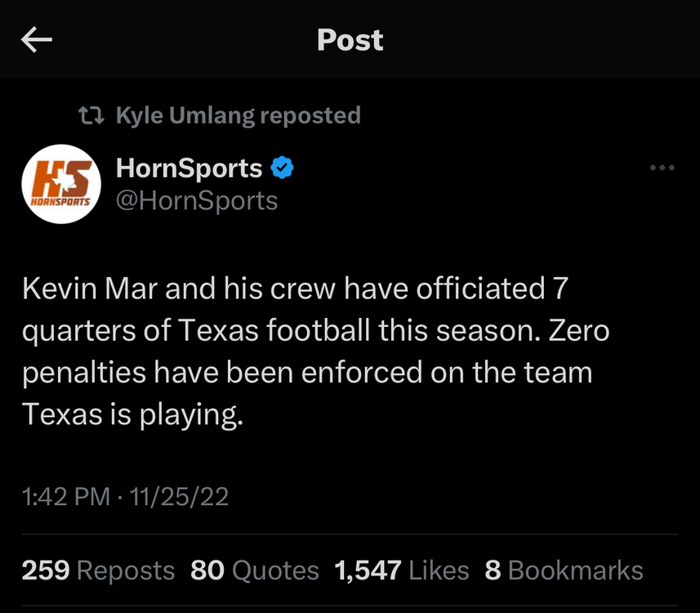Click the blue verified badge
The width and height of the screenshot is (700, 613).
coord(282,169)
